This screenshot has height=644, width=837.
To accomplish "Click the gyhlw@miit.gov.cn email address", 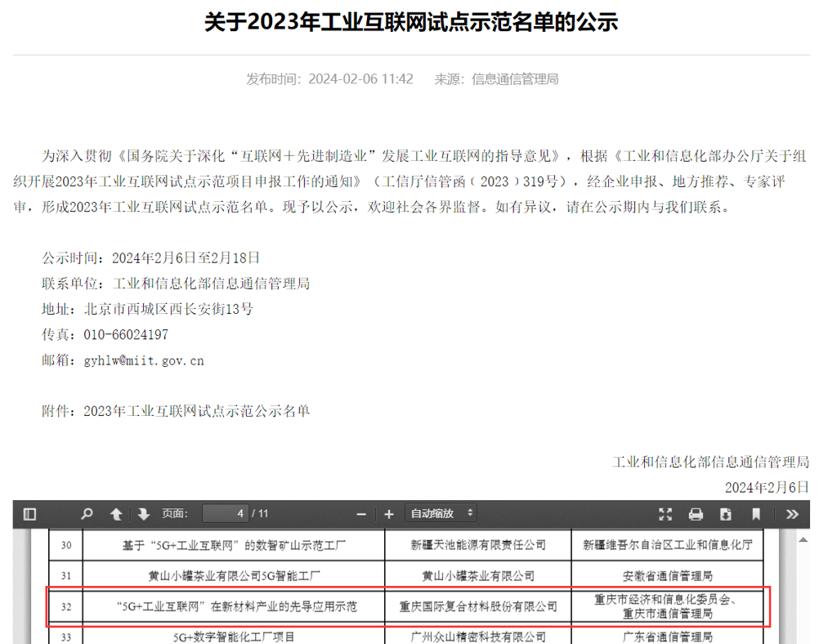I will point(144,360).
